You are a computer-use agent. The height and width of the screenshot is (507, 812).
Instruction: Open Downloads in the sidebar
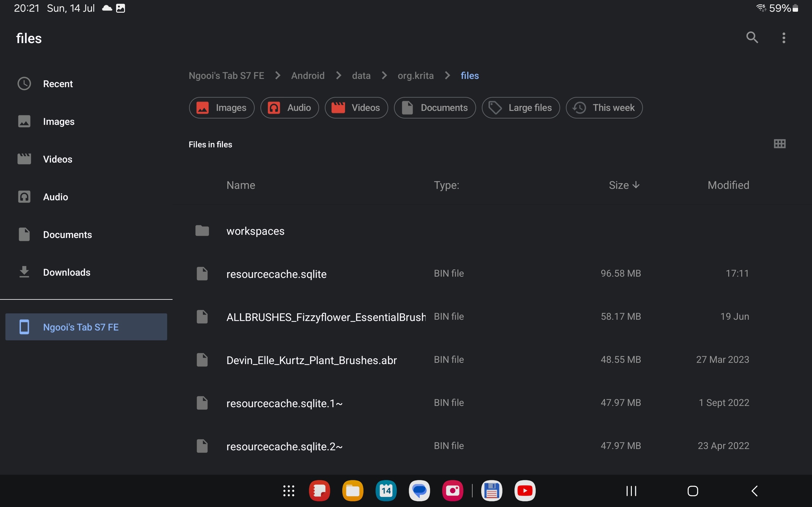coord(66,272)
